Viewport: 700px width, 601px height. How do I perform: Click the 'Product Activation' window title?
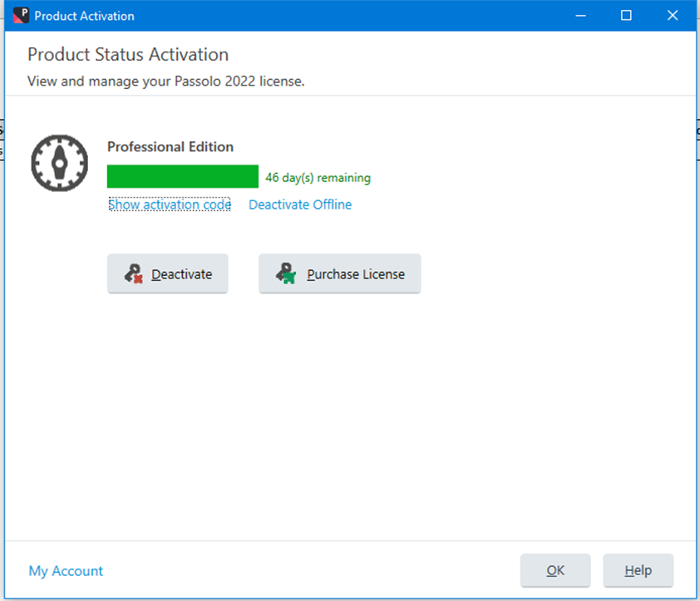pyautogui.click(x=84, y=16)
